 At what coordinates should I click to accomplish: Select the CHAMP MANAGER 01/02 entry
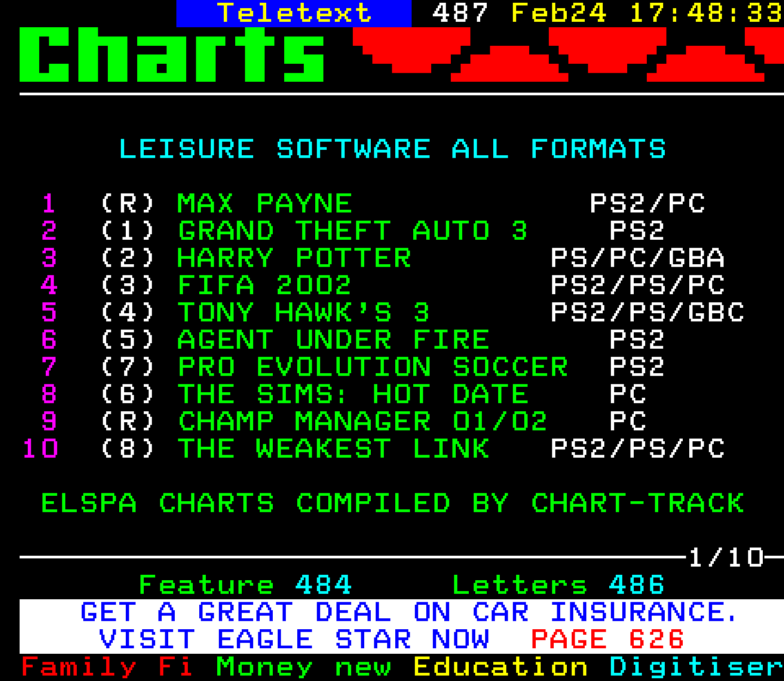pos(363,422)
